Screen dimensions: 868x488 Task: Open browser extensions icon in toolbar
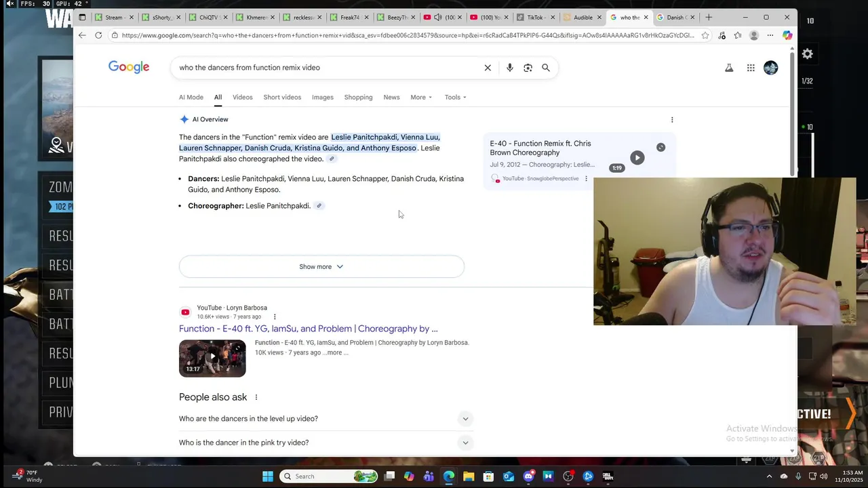722,35
